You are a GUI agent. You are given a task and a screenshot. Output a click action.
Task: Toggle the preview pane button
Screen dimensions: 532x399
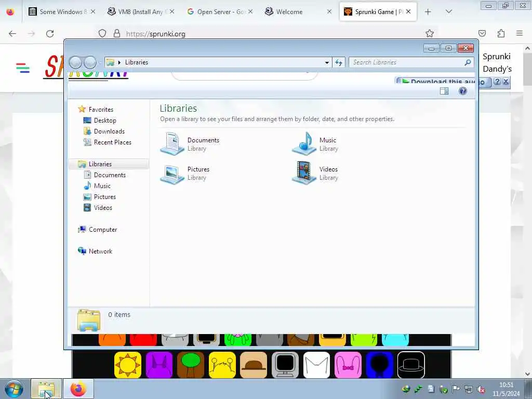click(444, 91)
